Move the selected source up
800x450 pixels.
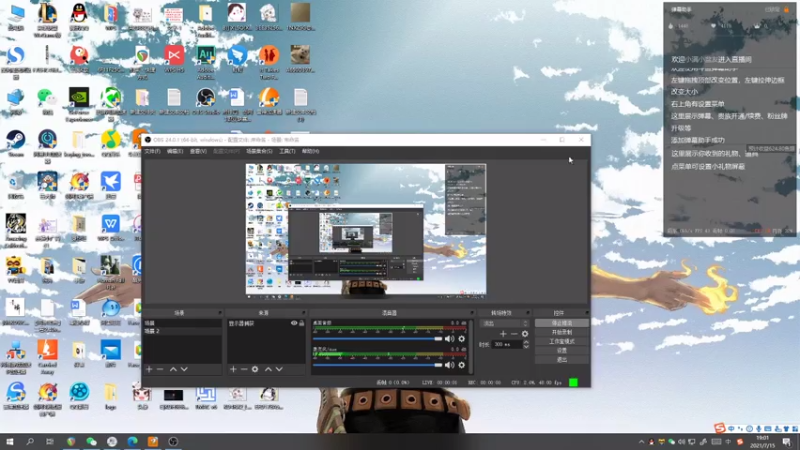[268, 369]
